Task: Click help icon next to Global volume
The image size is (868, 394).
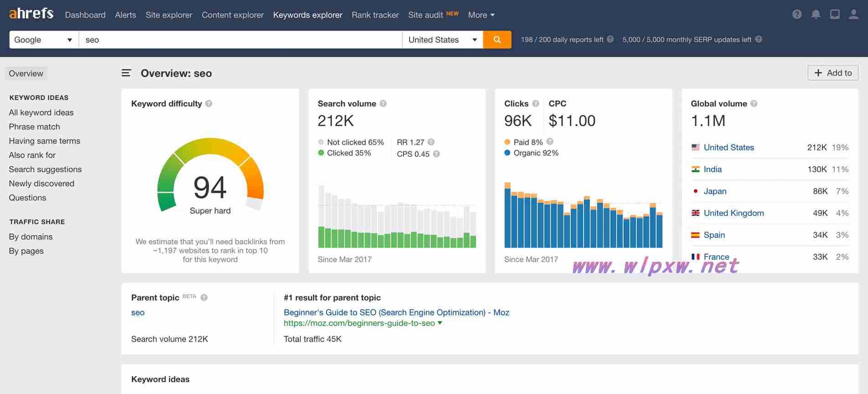Action: click(x=754, y=104)
